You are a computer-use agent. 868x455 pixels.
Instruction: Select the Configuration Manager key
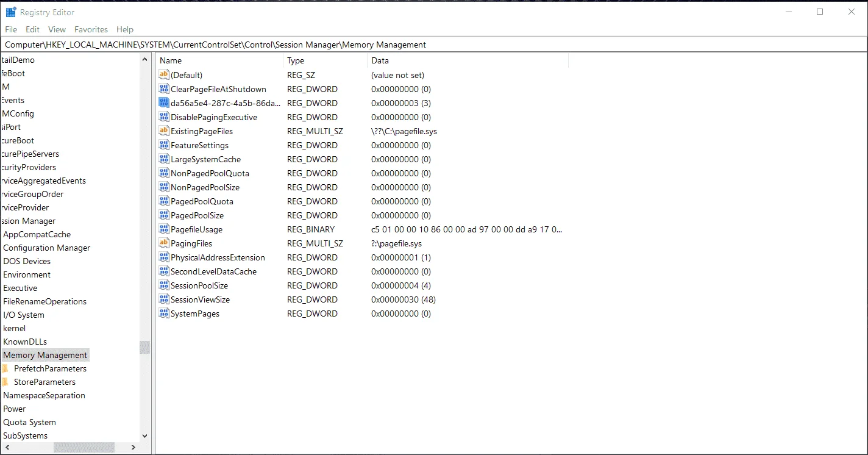[46, 248]
